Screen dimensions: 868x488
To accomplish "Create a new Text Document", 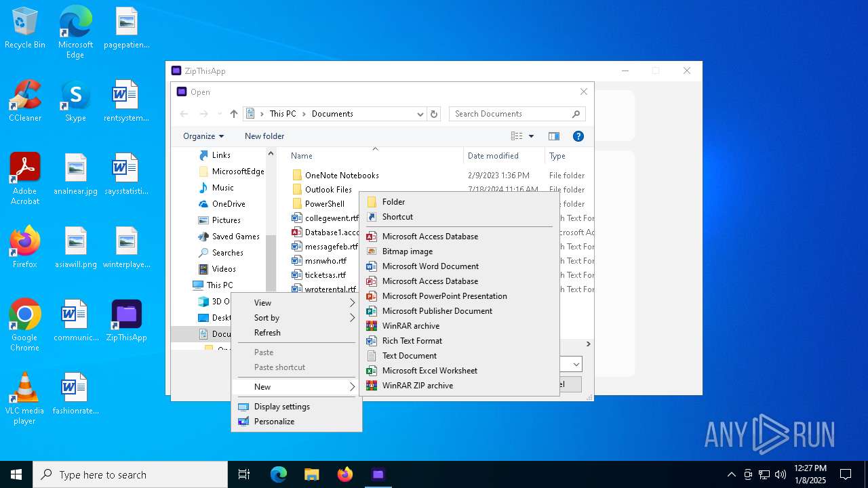I will point(458,356).
